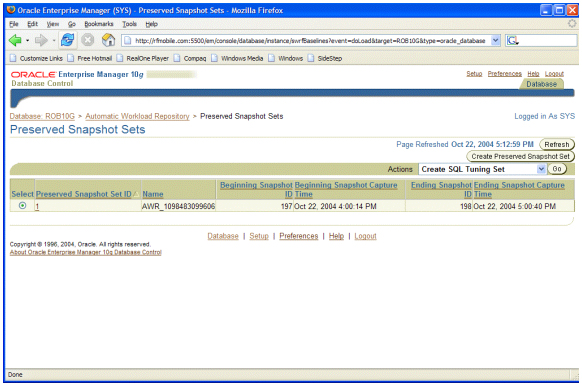The height and width of the screenshot is (385, 582).
Task: Open the Bookmarks menu
Action: (x=99, y=24)
